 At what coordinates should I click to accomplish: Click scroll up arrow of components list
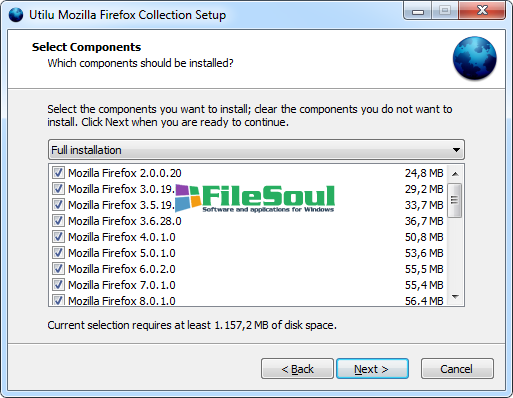pyautogui.click(x=455, y=174)
